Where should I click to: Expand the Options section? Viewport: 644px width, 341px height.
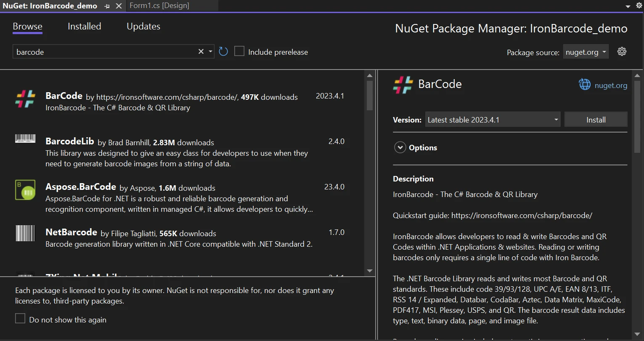click(400, 148)
